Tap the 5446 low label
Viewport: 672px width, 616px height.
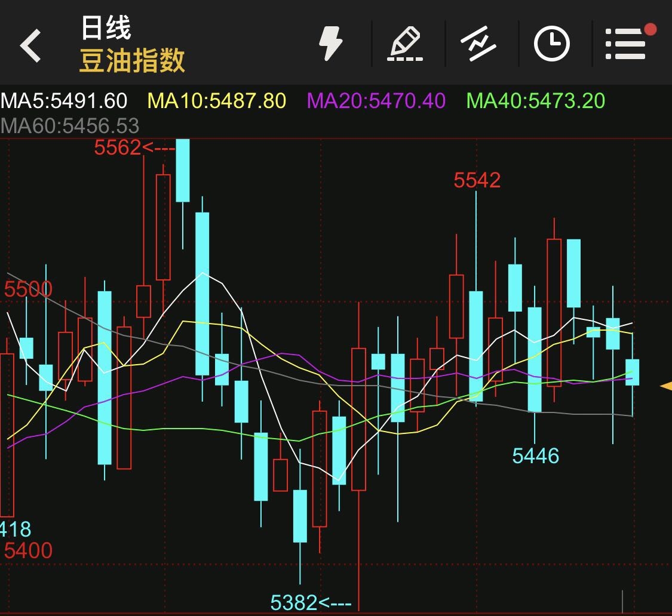536,456
